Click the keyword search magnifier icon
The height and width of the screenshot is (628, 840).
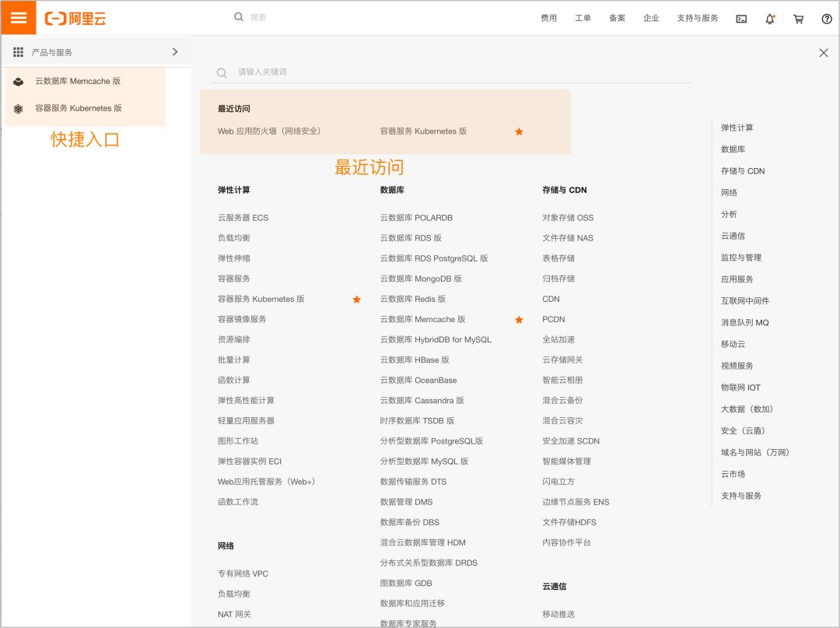coord(221,72)
